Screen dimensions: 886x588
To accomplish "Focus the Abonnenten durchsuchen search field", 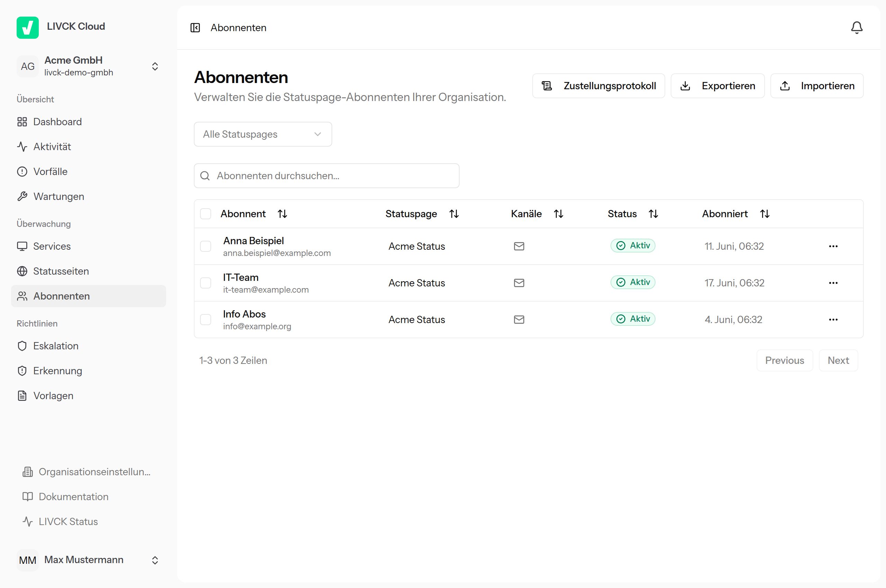I will 326,176.
